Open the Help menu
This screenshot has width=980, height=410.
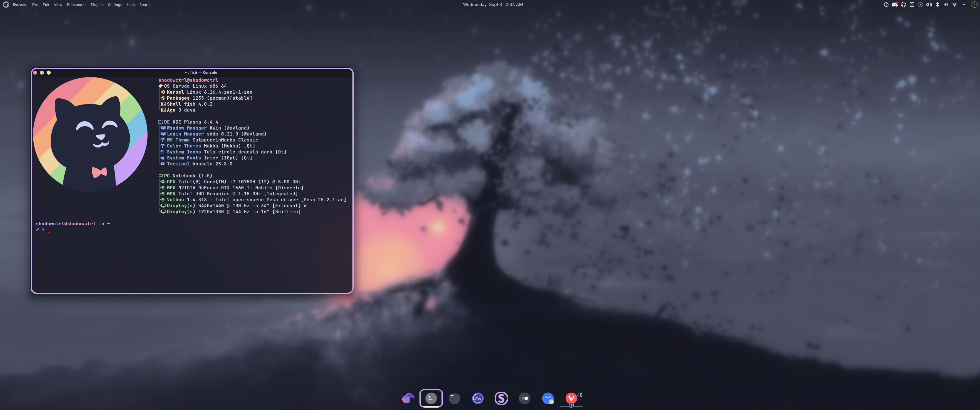coord(131,5)
